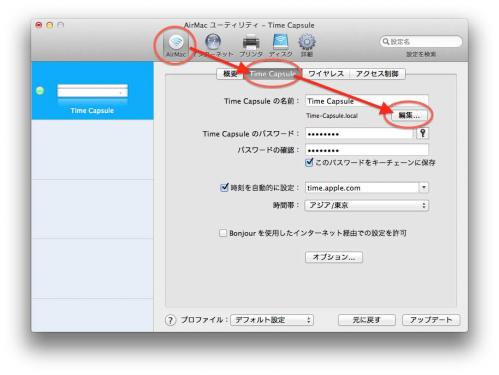Open the Disk (ディスク) toolbar section
499x375 pixels.
280,45
